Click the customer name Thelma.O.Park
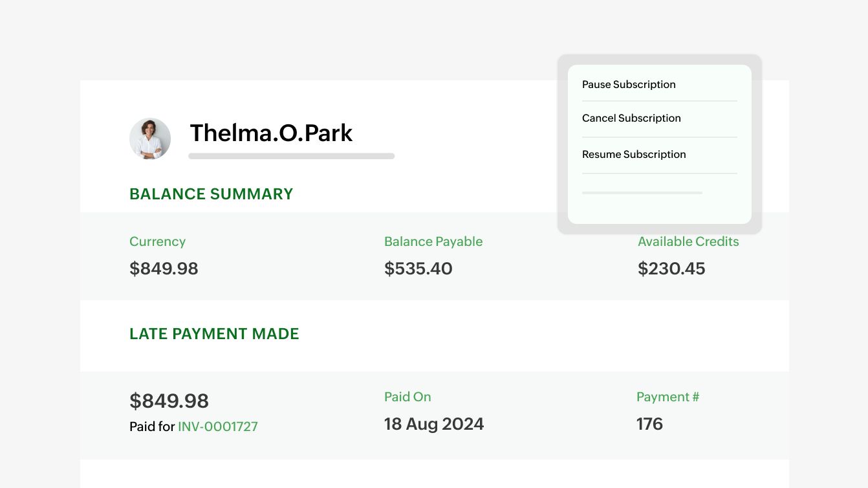Viewport: 868px width, 488px height. pyautogui.click(x=271, y=133)
